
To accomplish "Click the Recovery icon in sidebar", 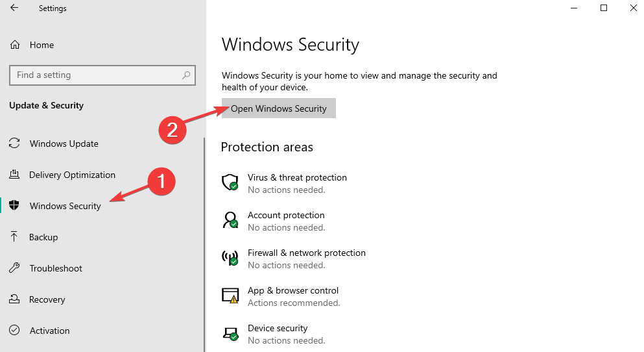I will click(14, 299).
